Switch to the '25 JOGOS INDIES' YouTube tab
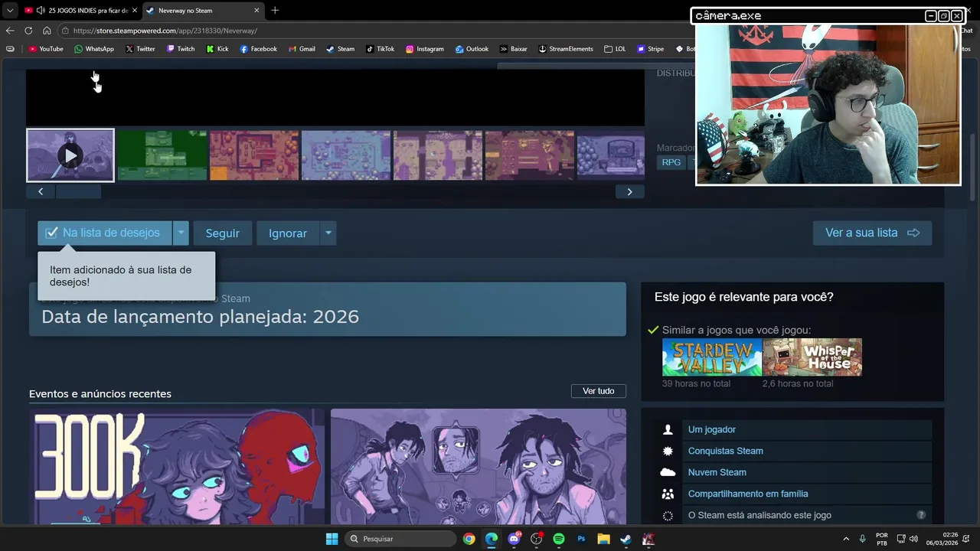This screenshot has width=980, height=551. [x=80, y=11]
